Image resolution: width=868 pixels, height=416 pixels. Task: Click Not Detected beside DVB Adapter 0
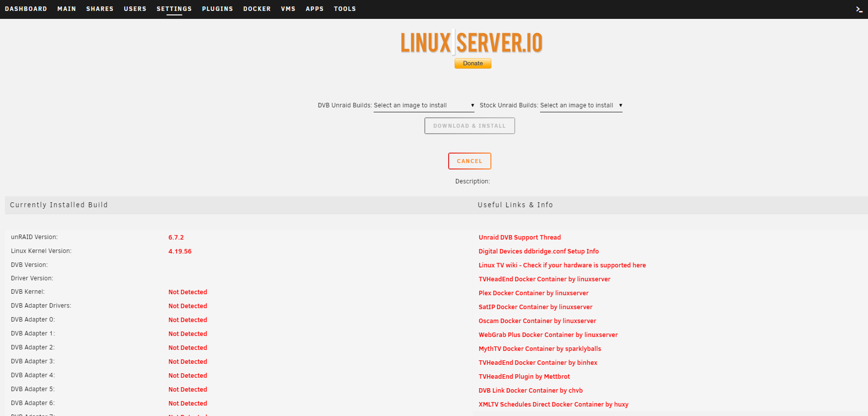[x=188, y=320]
